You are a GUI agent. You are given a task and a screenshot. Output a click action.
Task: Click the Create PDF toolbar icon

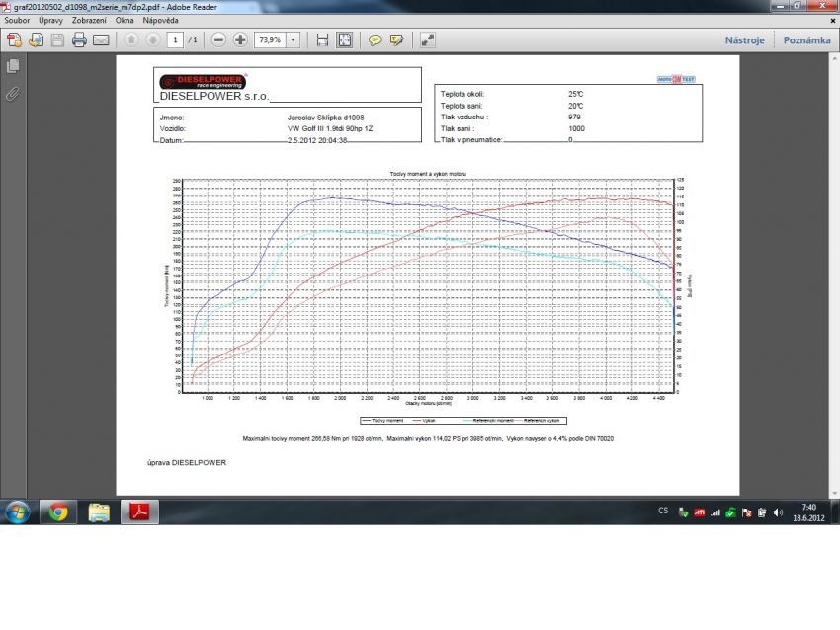(x=15, y=39)
